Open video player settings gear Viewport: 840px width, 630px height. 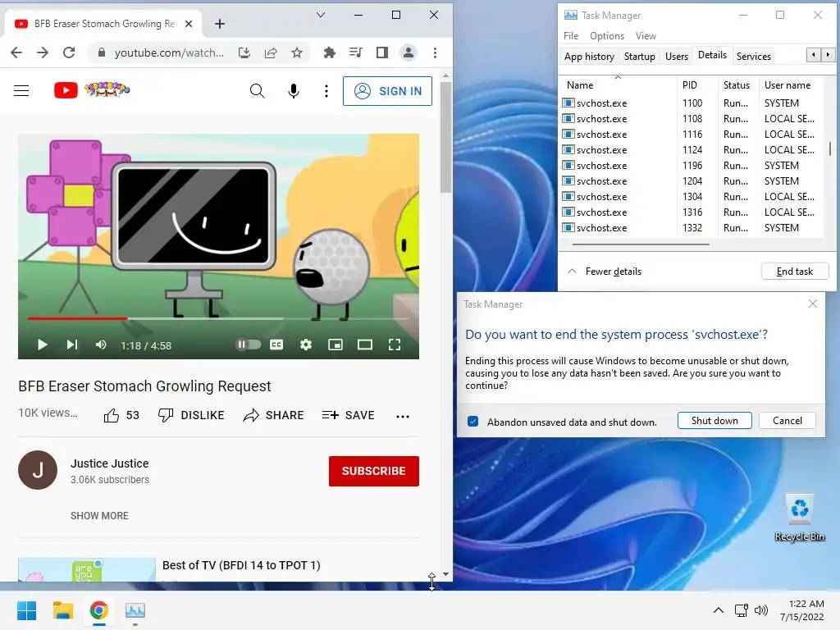tap(306, 345)
